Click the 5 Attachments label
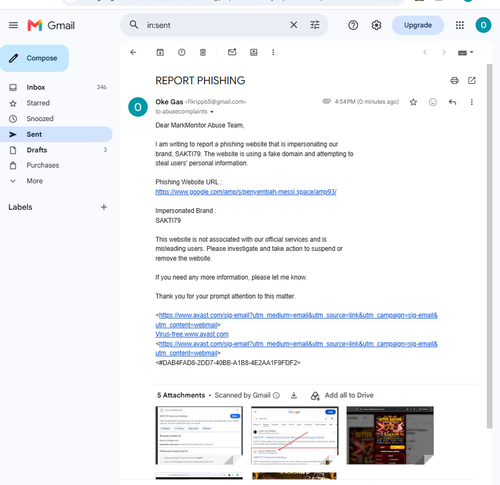The width and height of the screenshot is (500, 485). tap(181, 395)
